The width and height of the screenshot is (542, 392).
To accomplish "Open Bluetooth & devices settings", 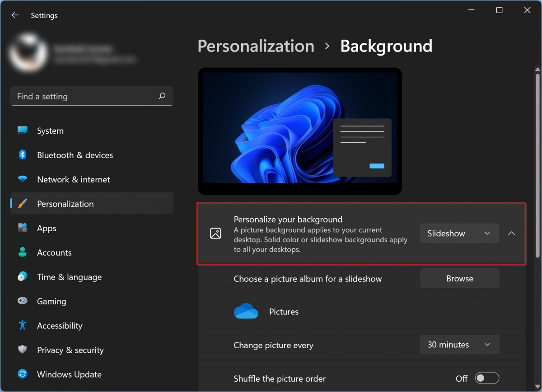I will click(92, 155).
